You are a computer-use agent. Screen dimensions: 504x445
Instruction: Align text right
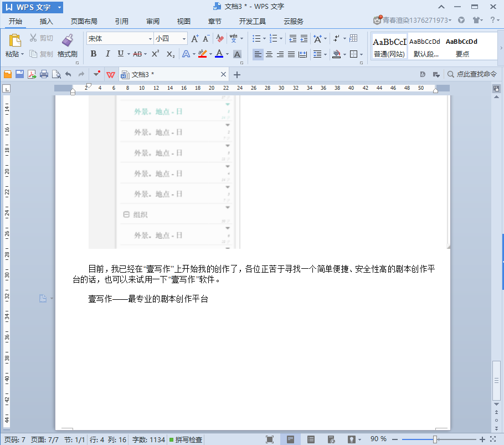pyautogui.click(x=280, y=54)
